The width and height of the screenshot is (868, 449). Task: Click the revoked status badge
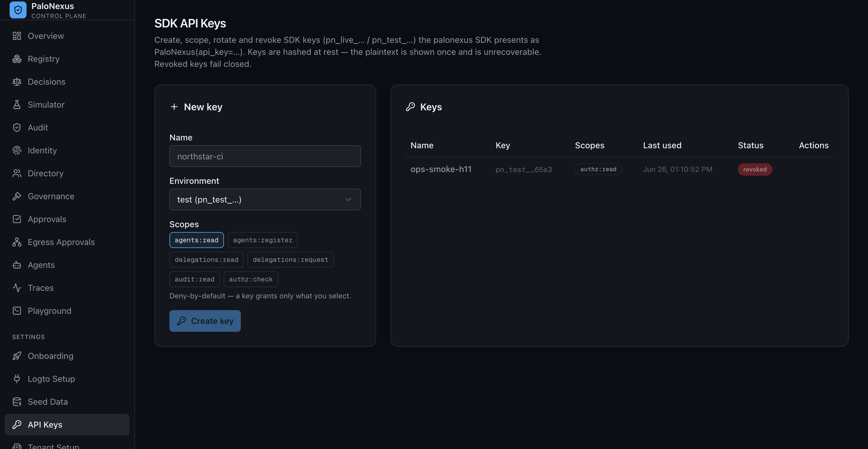point(755,169)
